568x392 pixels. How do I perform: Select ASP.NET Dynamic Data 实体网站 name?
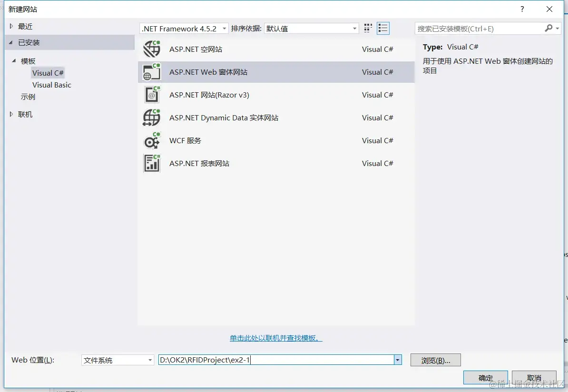[x=224, y=118]
